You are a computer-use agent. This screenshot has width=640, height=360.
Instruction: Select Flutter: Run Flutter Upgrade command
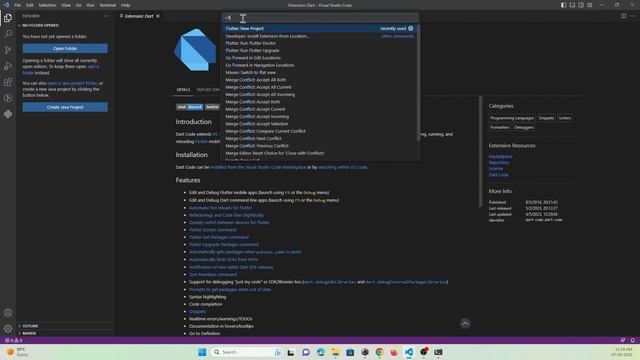pos(320,51)
